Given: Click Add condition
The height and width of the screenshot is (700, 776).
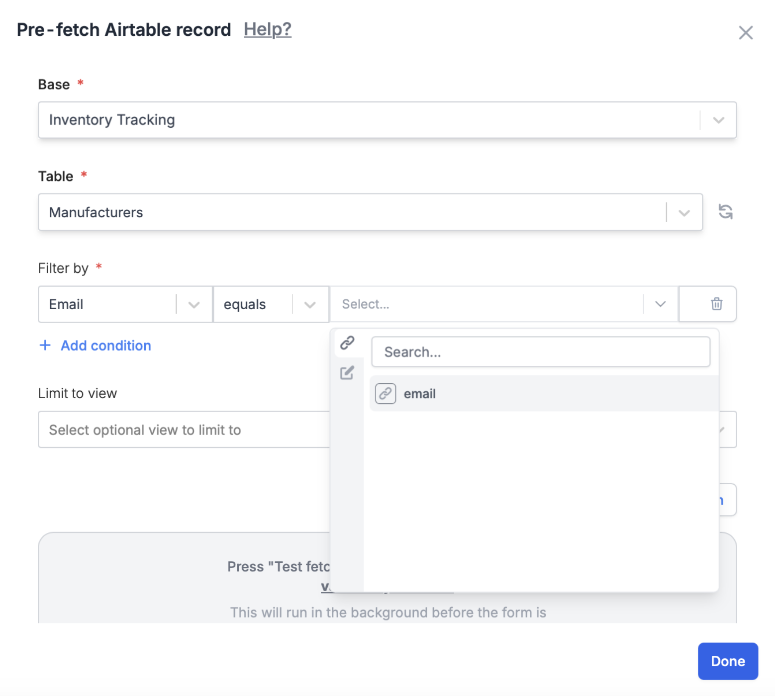Looking at the screenshot, I should click(x=105, y=345).
